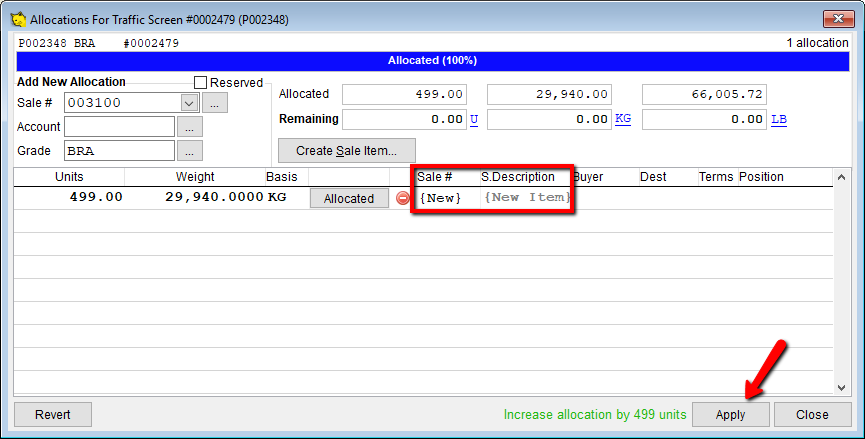
Task: Click the Units column header
Action: click(x=69, y=177)
